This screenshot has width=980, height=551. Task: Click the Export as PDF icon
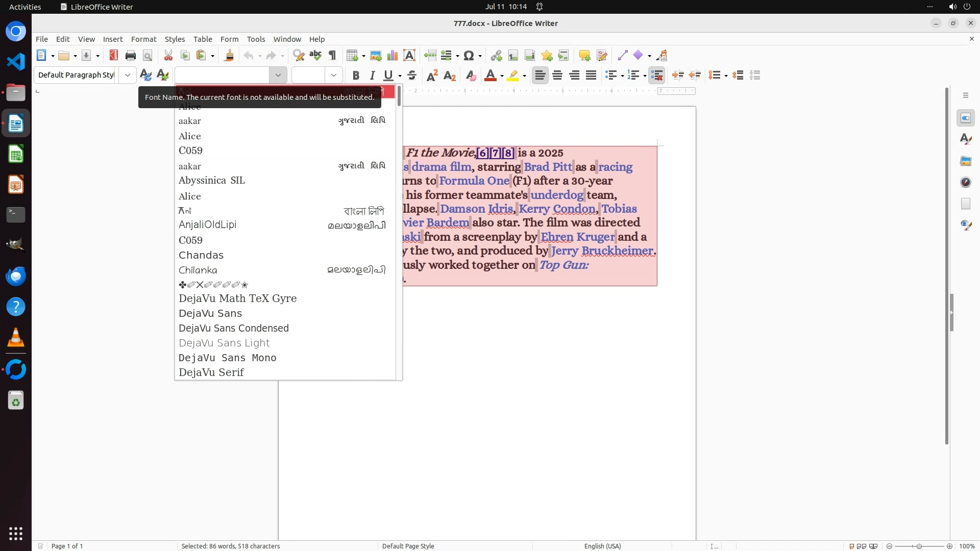pyautogui.click(x=113, y=56)
